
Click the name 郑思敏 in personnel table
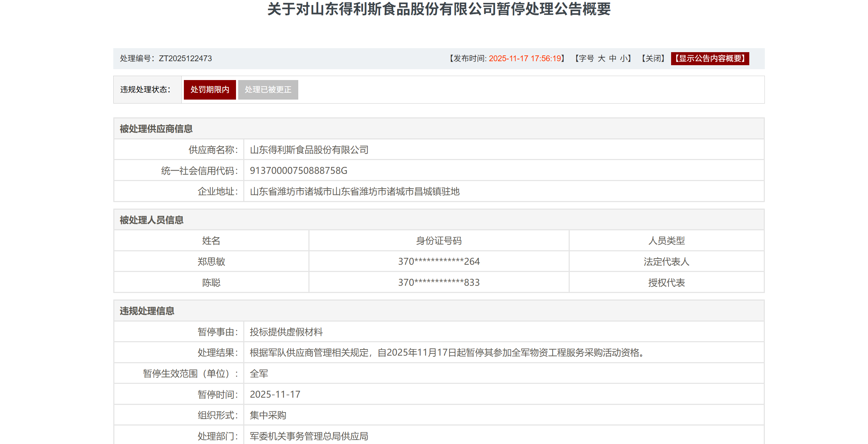pyautogui.click(x=211, y=261)
